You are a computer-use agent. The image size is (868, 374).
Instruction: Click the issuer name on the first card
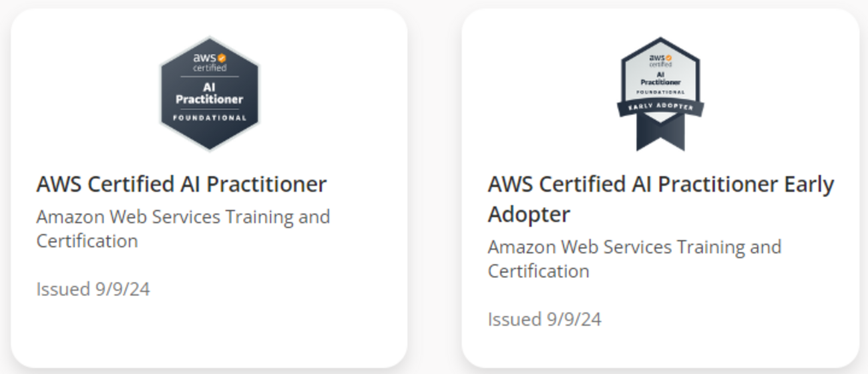pos(183,228)
